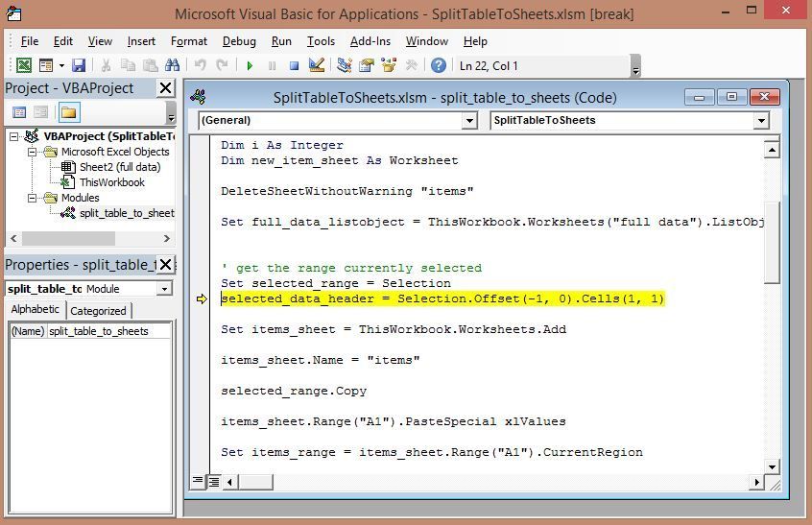
Task: Open Object Browser toolbar icon
Action: point(389,66)
